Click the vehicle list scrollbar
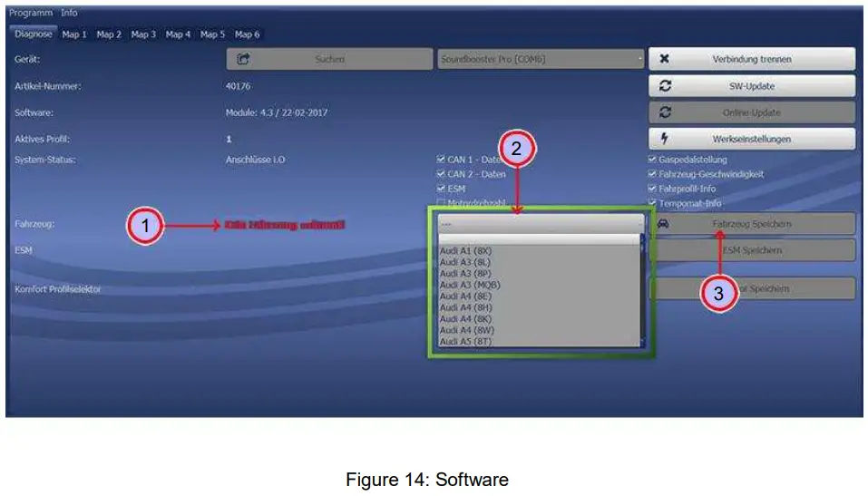Image resolution: width=868 pixels, height=496 pixels. coord(643,291)
